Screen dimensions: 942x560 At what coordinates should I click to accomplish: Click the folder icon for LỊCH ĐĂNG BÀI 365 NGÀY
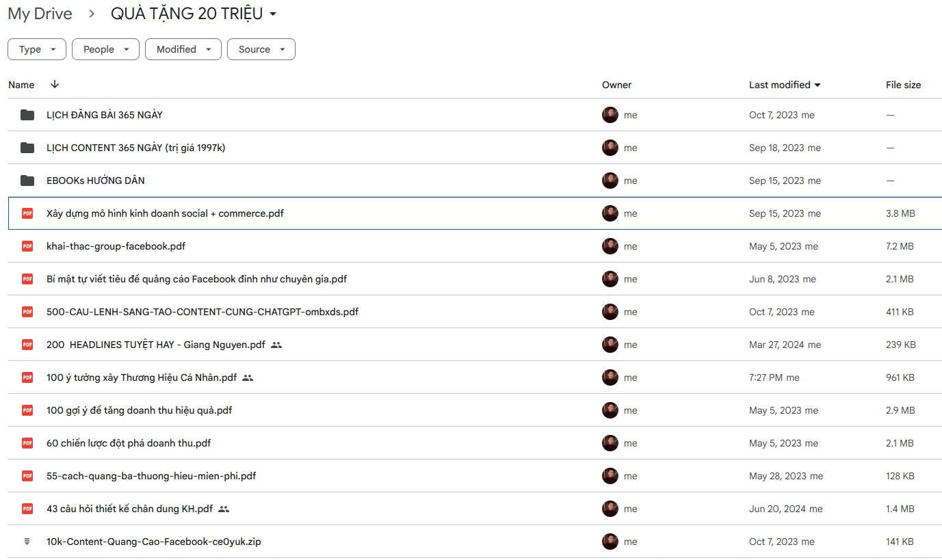[27, 115]
